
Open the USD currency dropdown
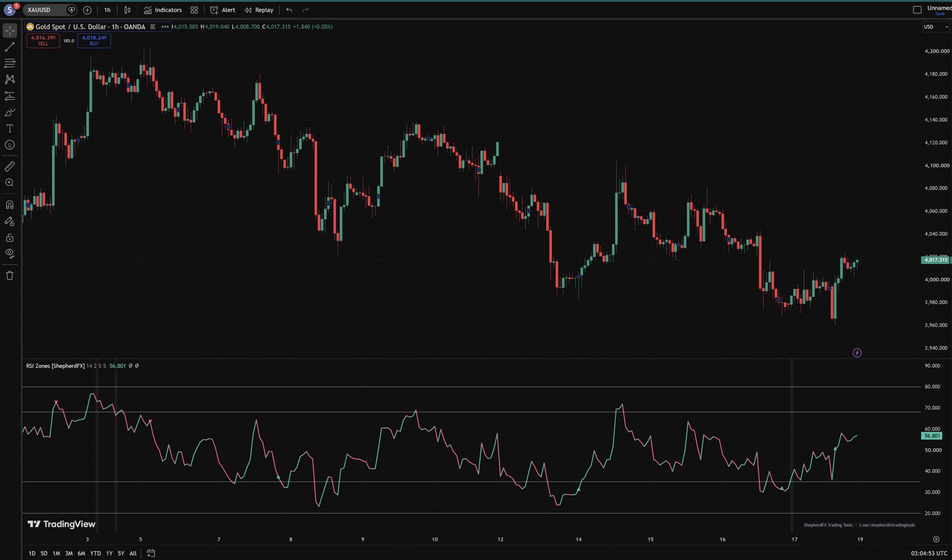[936, 27]
